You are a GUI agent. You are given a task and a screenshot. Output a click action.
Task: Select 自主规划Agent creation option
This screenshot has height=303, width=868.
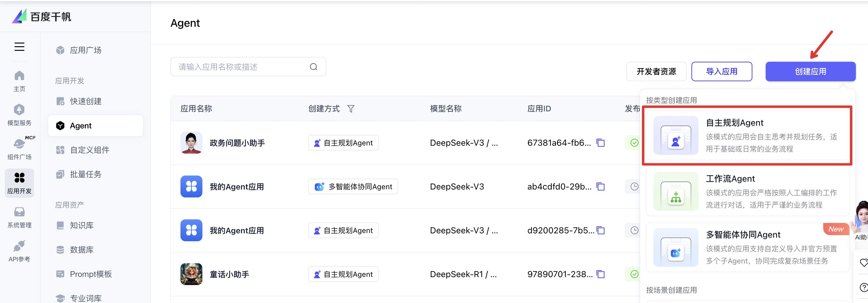(747, 135)
